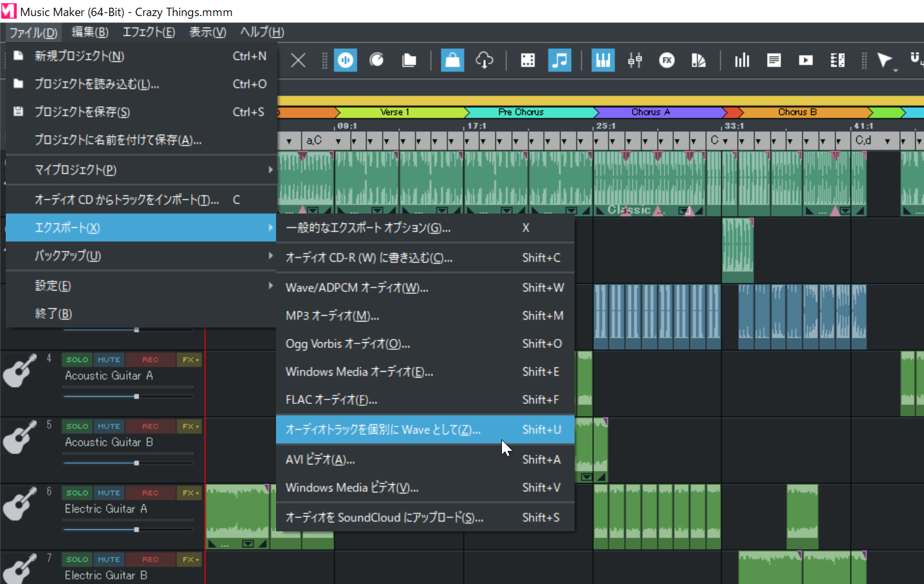Image resolution: width=924 pixels, height=584 pixels.
Task: Choose MP3 オーディオ(M) export
Action: [x=425, y=316]
